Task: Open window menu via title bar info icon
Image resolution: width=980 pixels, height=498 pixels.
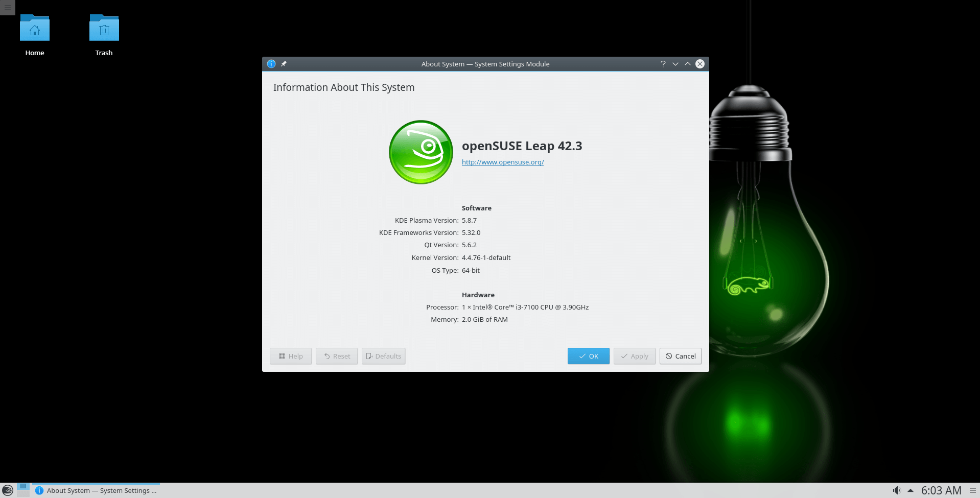Action: (271, 64)
